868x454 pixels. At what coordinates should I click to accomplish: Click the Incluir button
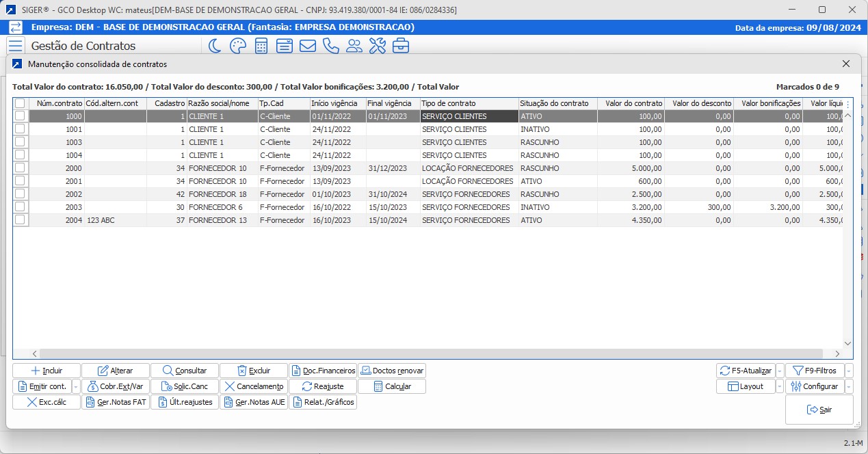pos(47,371)
